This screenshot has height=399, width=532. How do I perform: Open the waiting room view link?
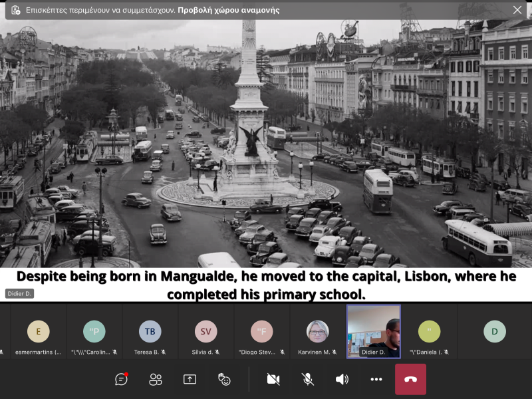[228, 11]
